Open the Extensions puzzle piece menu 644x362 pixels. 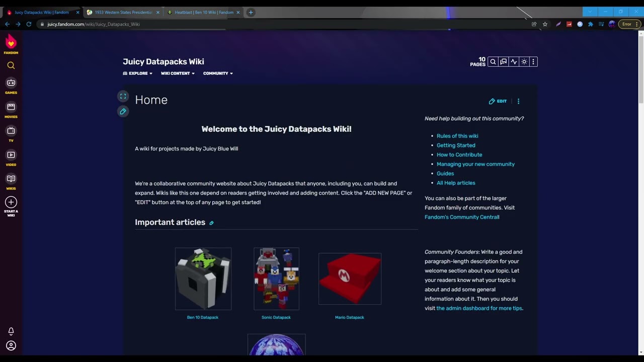coord(590,24)
